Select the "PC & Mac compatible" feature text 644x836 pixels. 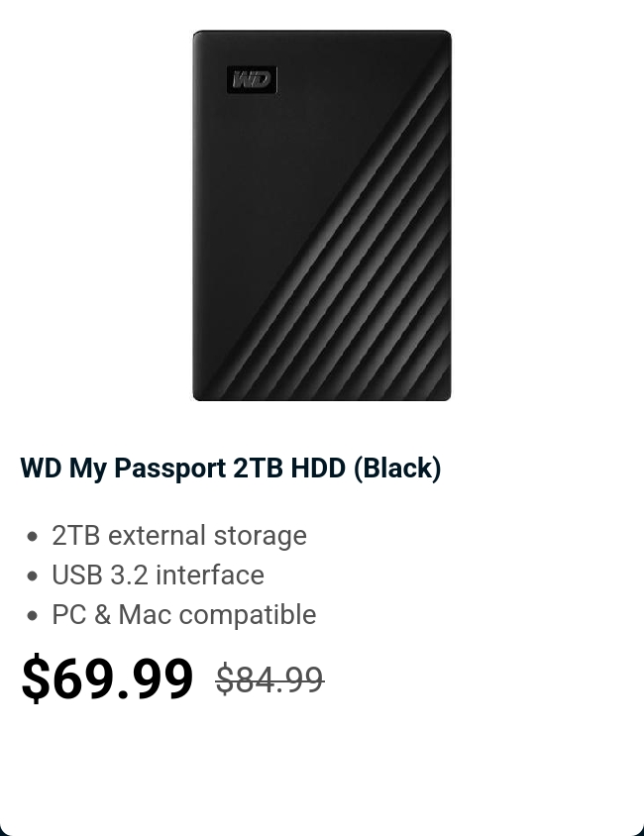tap(184, 615)
